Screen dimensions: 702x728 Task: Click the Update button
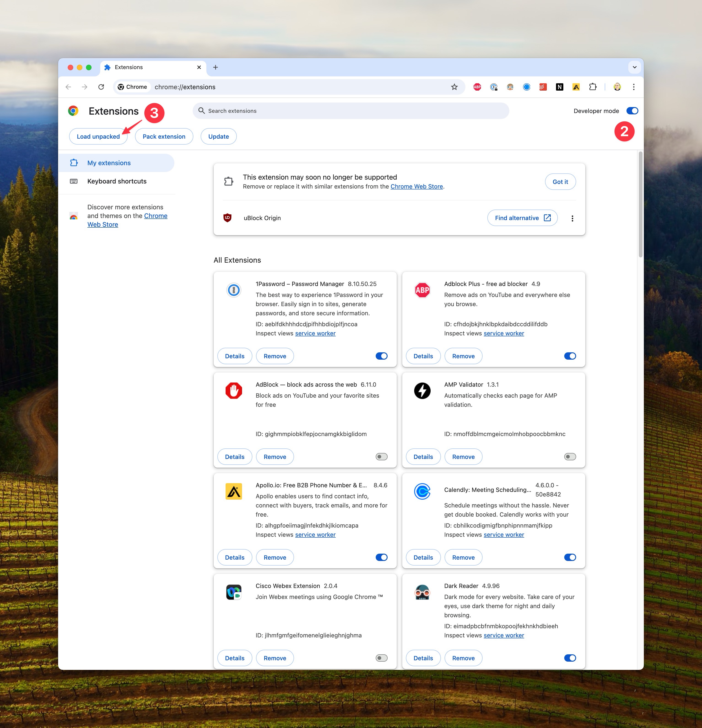point(218,136)
